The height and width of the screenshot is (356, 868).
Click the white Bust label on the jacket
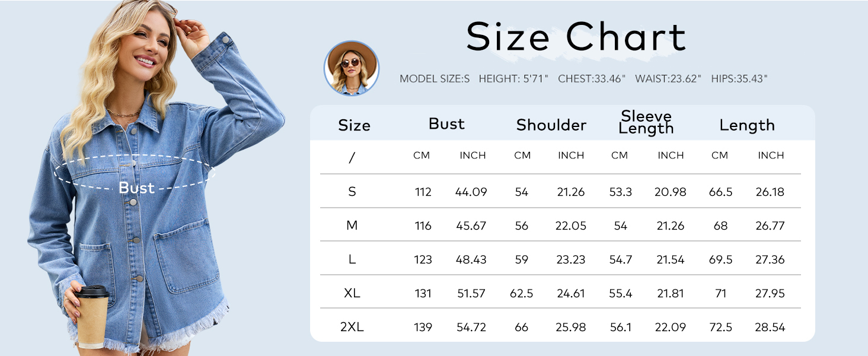[x=136, y=187]
